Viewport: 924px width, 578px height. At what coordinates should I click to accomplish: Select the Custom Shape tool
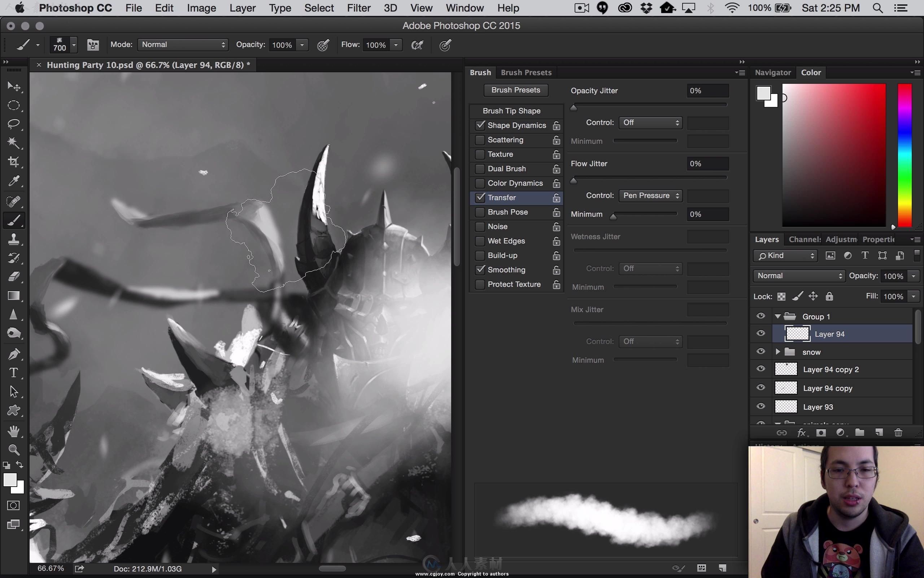click(x=14, y=411)
